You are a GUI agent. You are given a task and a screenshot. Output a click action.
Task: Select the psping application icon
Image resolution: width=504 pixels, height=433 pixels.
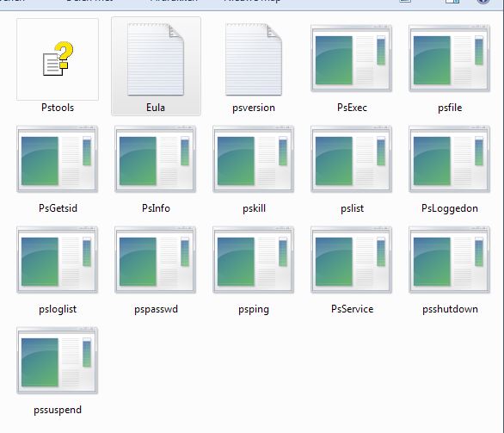click(x=254, y=260)
